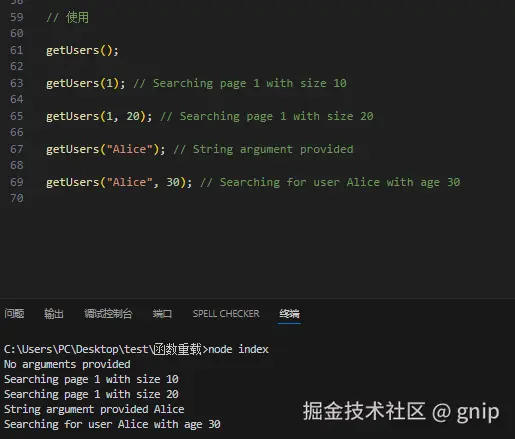
Task: Click 'No arguments provided' terminal output line
Action: click(67, 364)
